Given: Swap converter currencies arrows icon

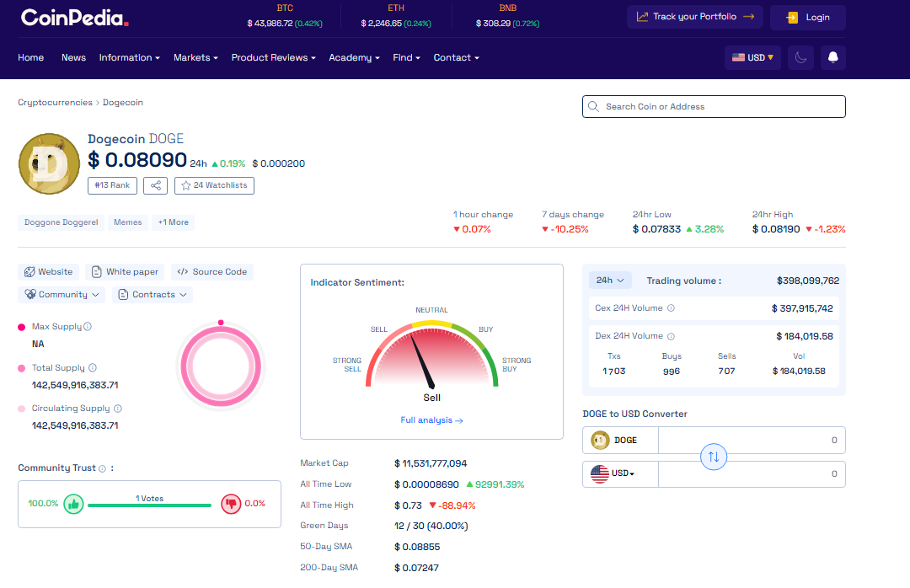Looking at the screenshot, I should pyautogui.click(x=714, y=457).
